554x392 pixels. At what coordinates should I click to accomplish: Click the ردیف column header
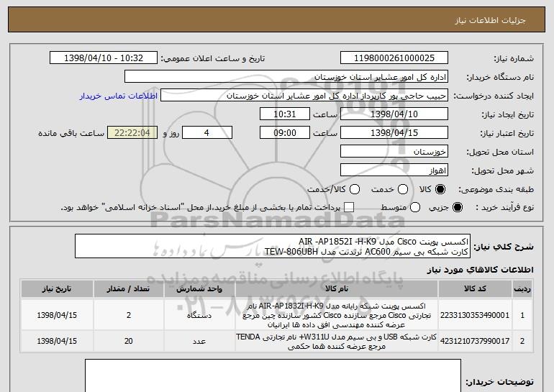point(522,289)
